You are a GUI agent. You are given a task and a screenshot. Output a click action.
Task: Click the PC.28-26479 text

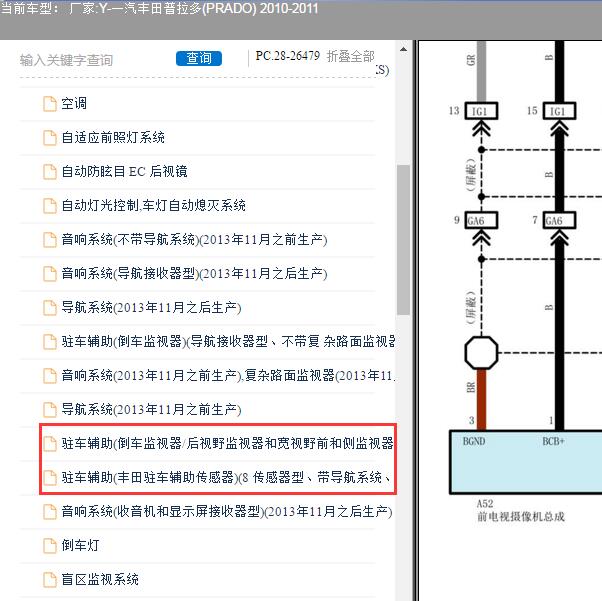[x=288, y=56]
